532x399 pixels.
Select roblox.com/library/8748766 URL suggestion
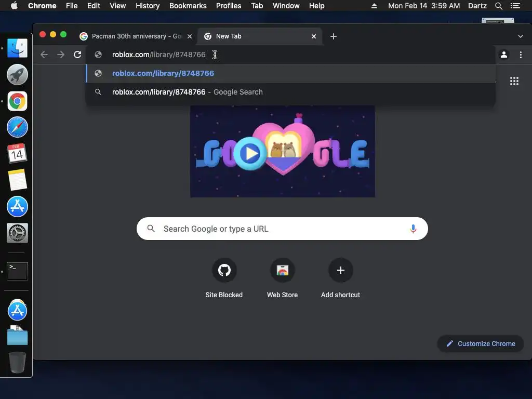(291, 73)
